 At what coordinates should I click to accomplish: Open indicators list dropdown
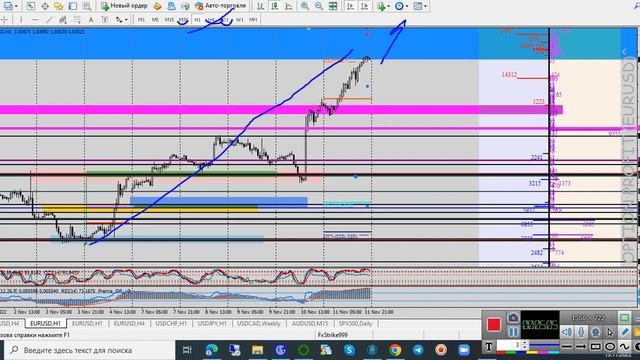click(x=388, y=6)
